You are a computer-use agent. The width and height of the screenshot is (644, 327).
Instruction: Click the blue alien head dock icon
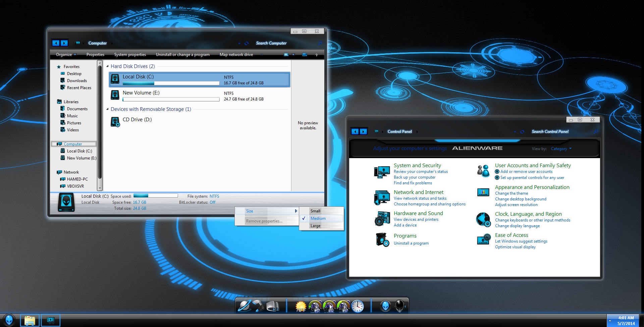(385, 306)
